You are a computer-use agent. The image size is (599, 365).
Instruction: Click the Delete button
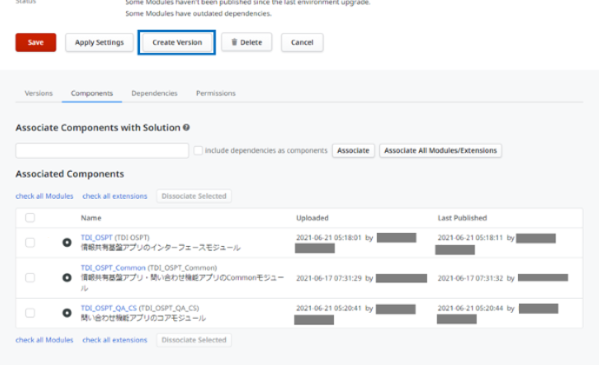(x=246, y=42)
